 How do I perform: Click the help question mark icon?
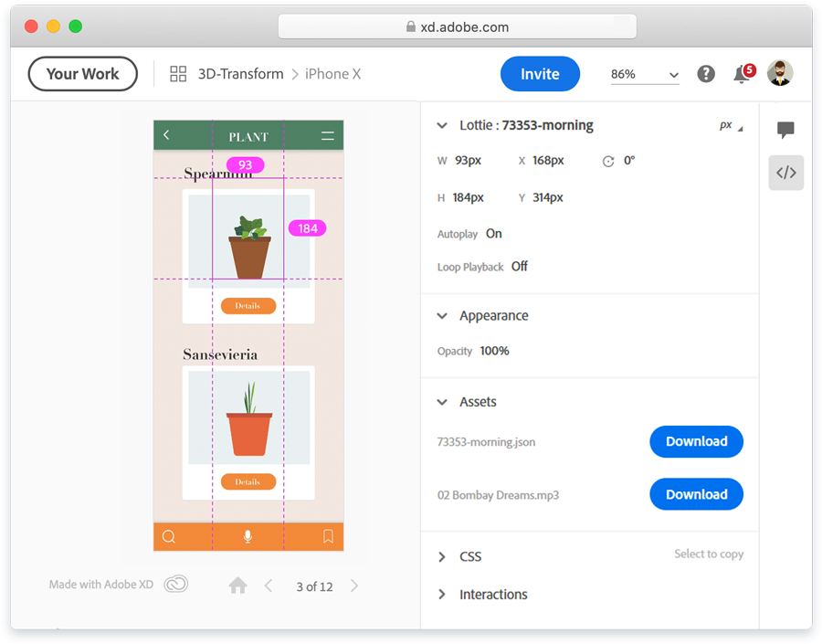706,73
